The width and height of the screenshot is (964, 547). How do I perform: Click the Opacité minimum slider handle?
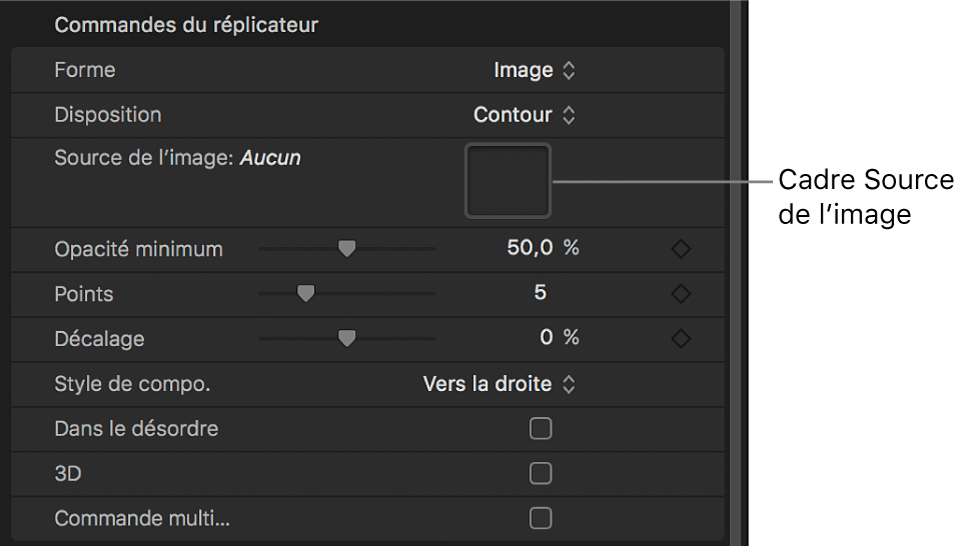point(346,249)
